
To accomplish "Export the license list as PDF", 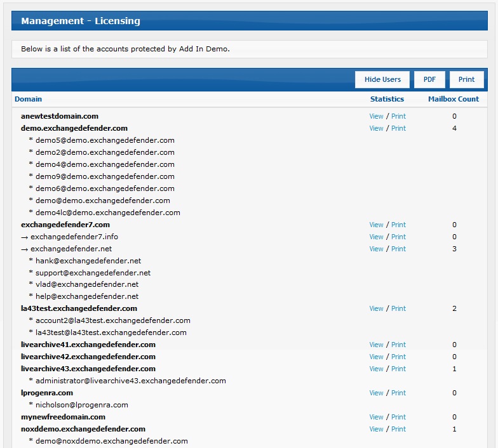I will click(x=429, y=79).
